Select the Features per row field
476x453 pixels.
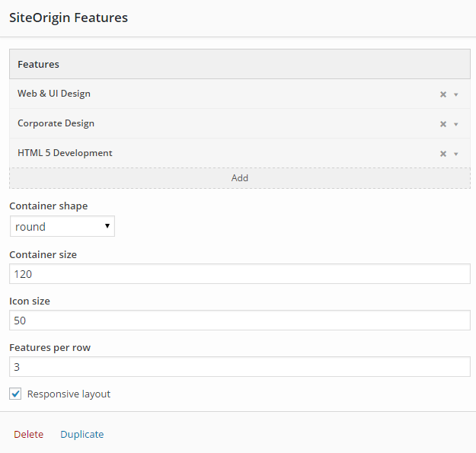(x=240, y=367)
